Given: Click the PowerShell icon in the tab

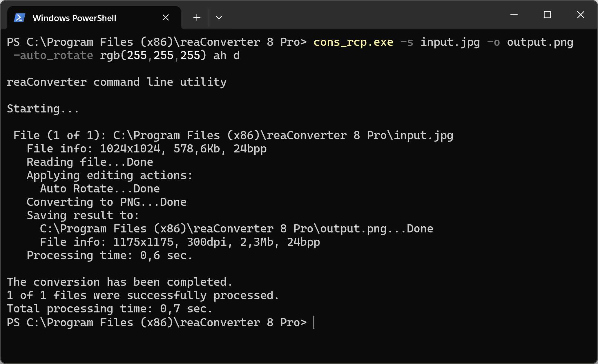Looking at the screenshot, I should tap(19, 18).
